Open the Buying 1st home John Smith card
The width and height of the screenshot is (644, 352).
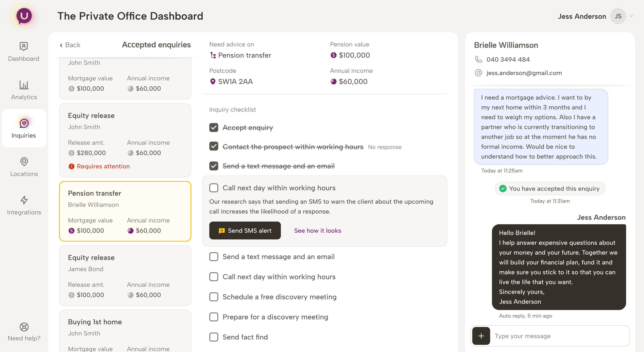coord(125,331)
